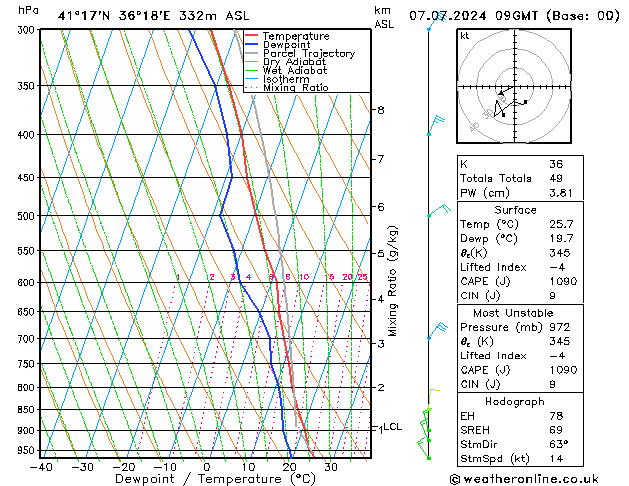The image size is (629, 486).
Task: Click the wind barb near 500 hPa level
Action: pos(437,211)
